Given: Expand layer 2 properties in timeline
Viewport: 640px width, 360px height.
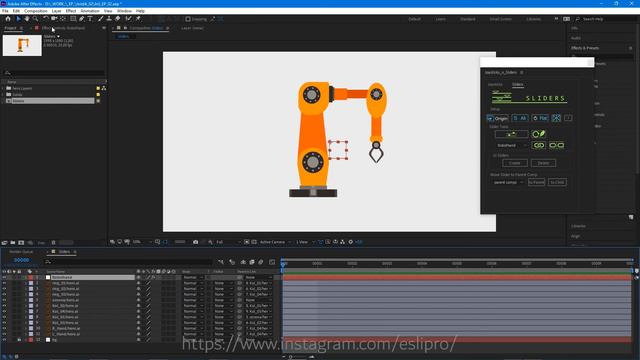Looking at the screenshot, I should click(x=26, y=283).
